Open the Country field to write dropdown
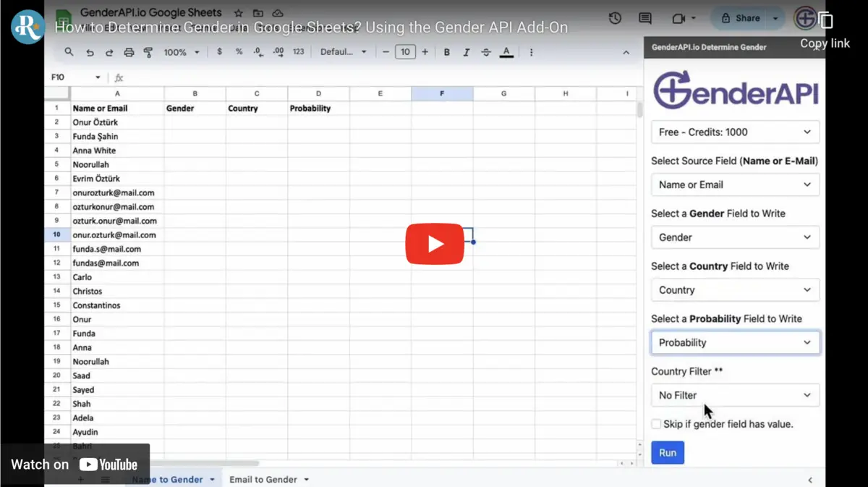 [735, 290]
